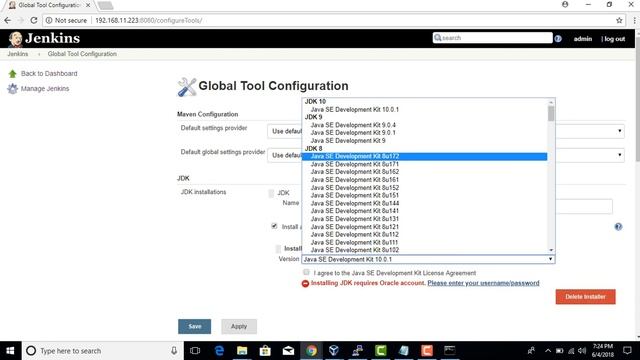Image resolution: width=640 pixels, height=360 pixels.
Task: Open File Explorer from taskbar
Action: [242, 351]
